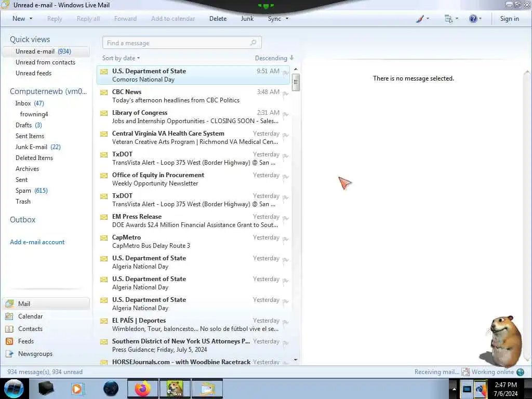
Task: Select Unread feeds quick view
Action: (x=34, y=73)
